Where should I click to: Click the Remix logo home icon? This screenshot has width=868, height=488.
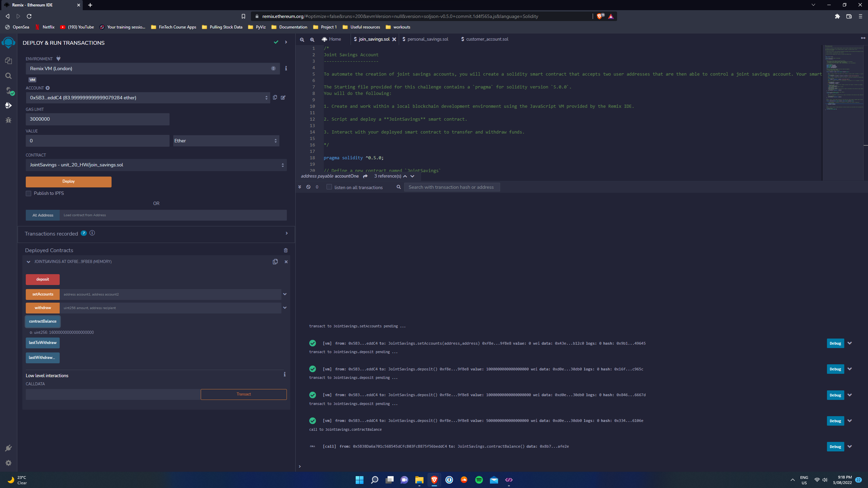8,43
